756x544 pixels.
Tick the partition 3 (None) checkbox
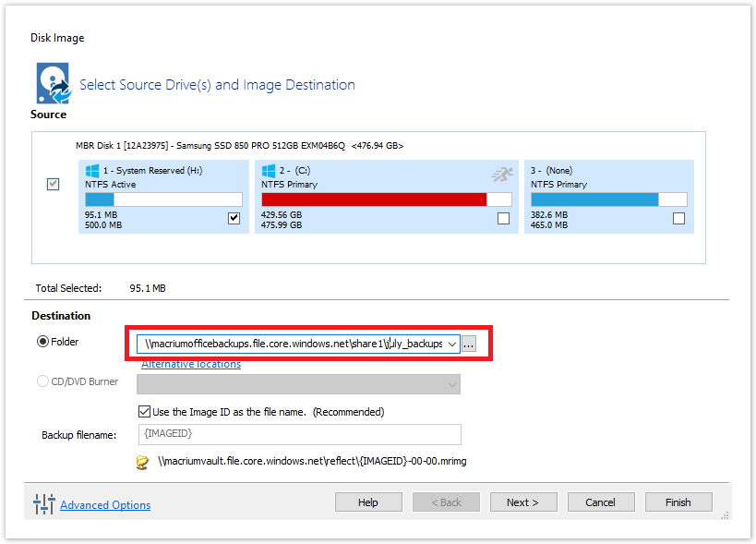(678, 219)
